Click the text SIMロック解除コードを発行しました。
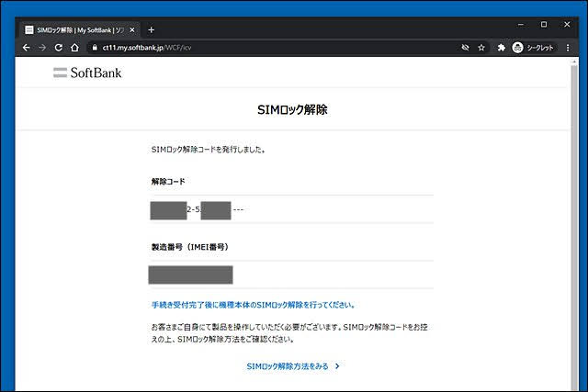 pyautogui.click(x=209, y=149)
